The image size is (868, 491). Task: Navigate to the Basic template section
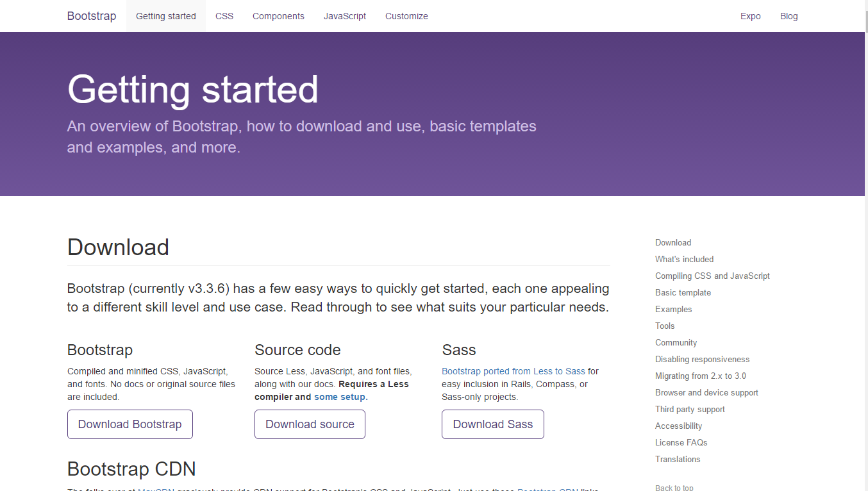click(683, 292)
